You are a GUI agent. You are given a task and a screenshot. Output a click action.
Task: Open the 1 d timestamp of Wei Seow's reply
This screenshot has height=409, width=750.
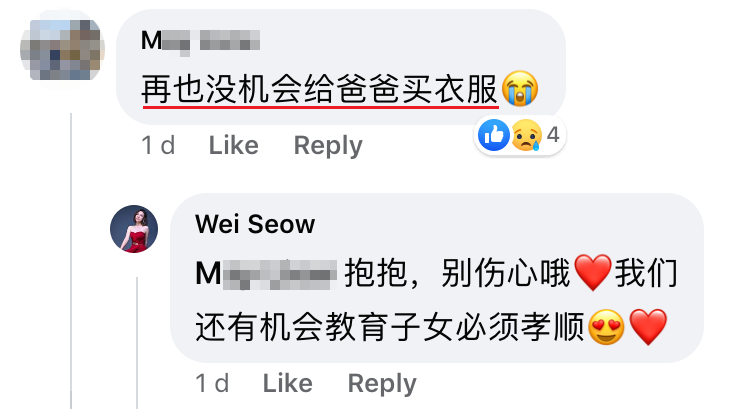[x=212, y=383]
